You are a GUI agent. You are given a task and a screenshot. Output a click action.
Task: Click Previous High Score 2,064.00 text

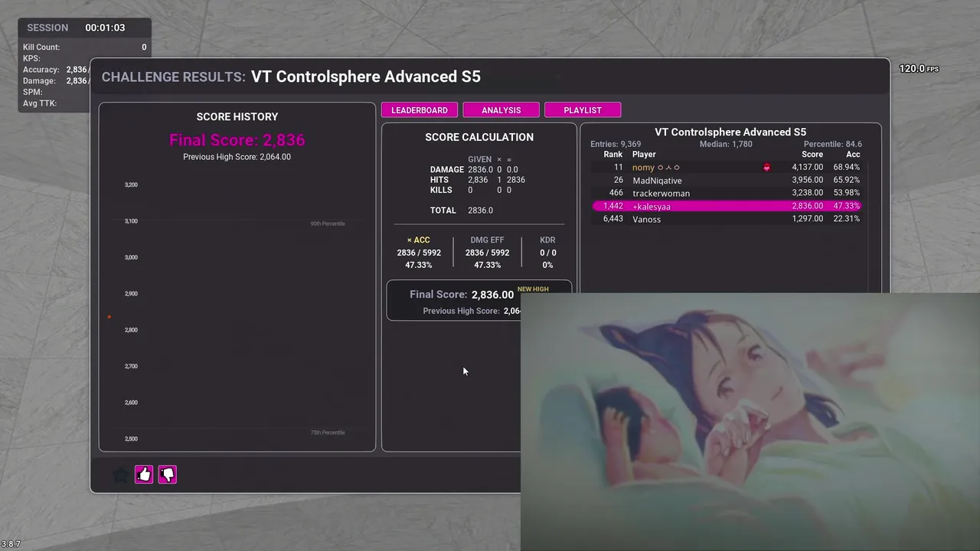[x=237, y=157]
